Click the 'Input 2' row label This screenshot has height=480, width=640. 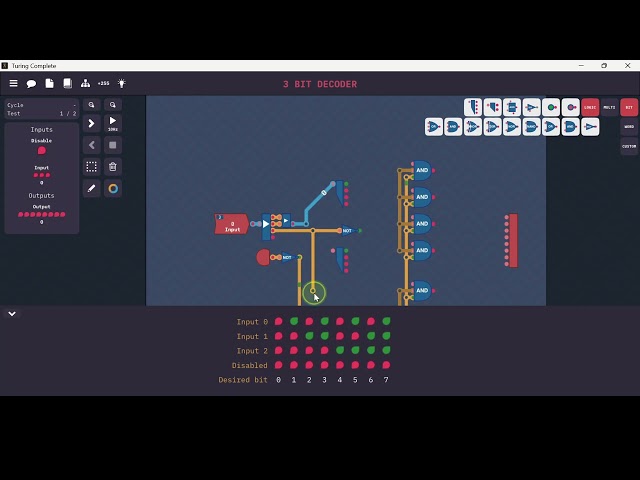252,351
